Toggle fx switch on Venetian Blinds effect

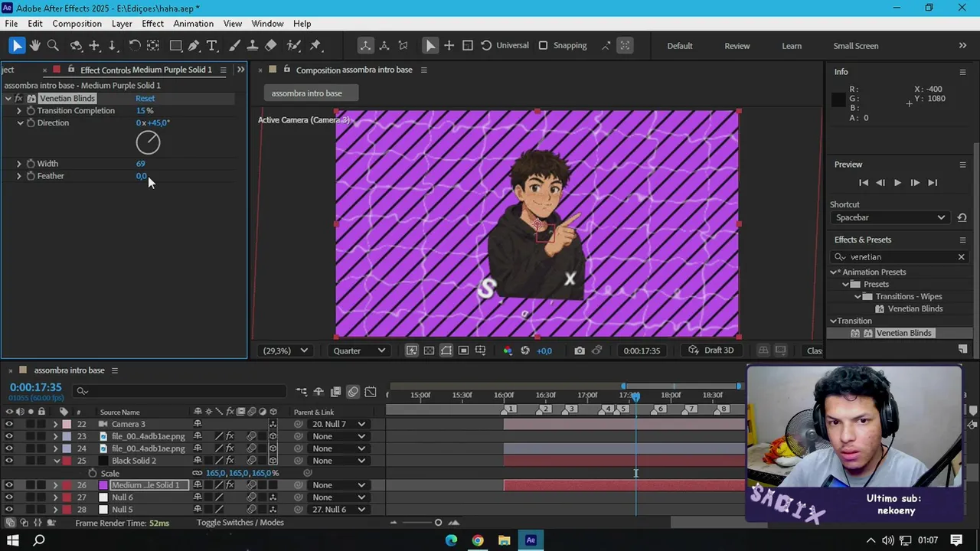[19, 99]
